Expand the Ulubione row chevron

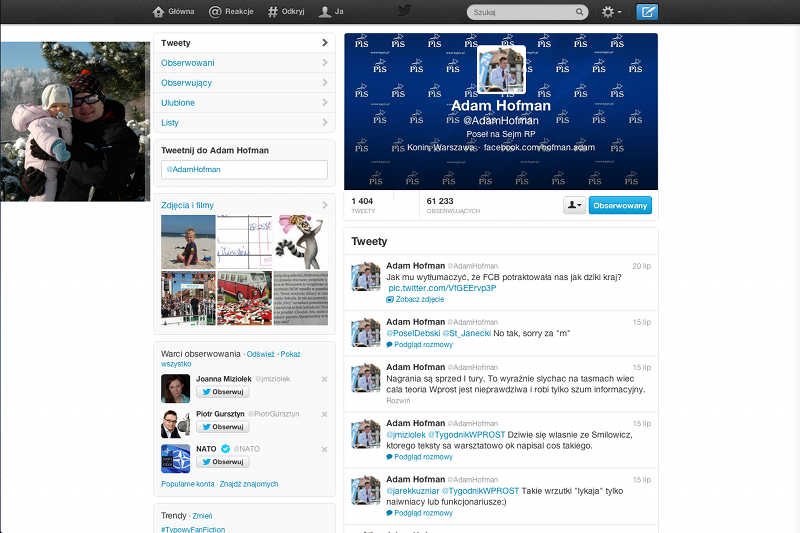(324, 103)
